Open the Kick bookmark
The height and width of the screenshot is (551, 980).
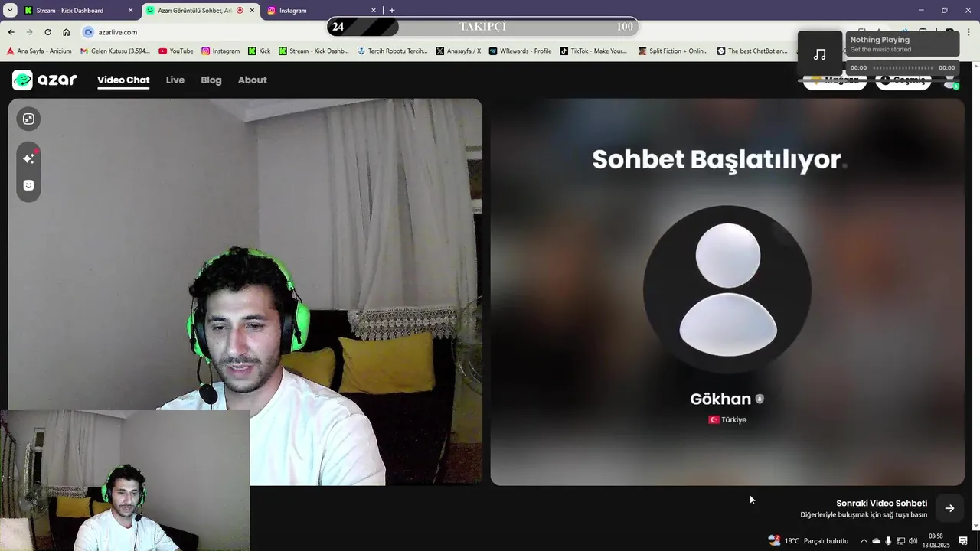click(260, 51)
